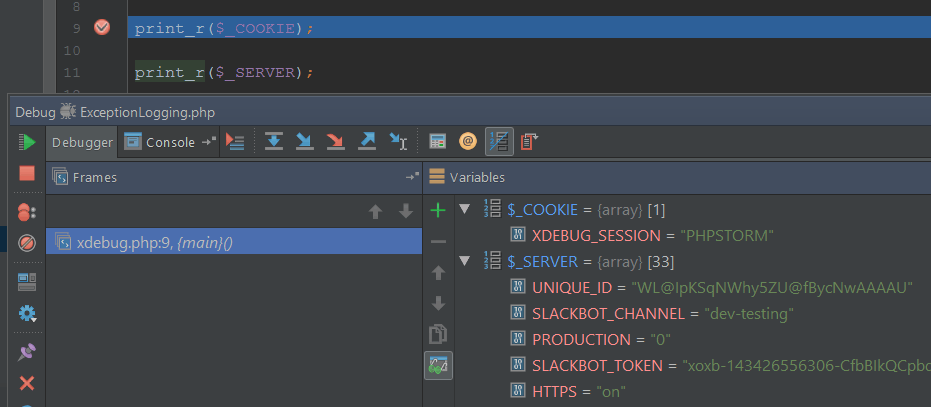Select previous frame up arrow

click(x=375, y=212)
